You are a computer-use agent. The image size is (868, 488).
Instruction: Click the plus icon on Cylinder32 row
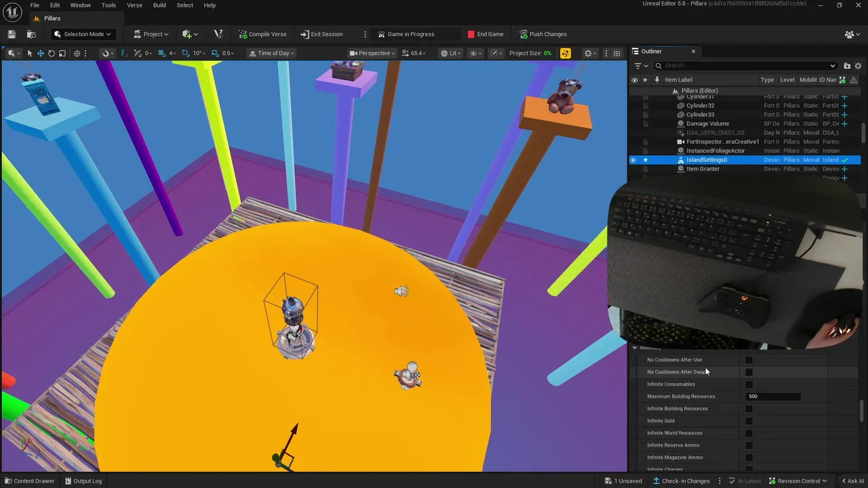[x=845, y=106]
